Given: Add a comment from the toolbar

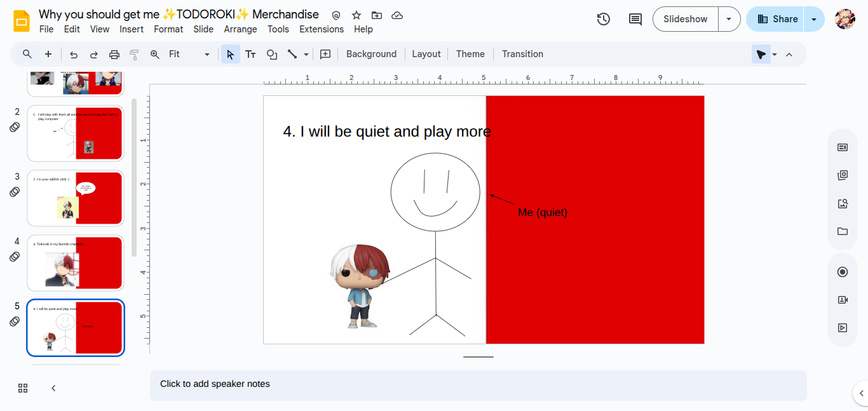Looking at the screenshot, I should (325, 54).
